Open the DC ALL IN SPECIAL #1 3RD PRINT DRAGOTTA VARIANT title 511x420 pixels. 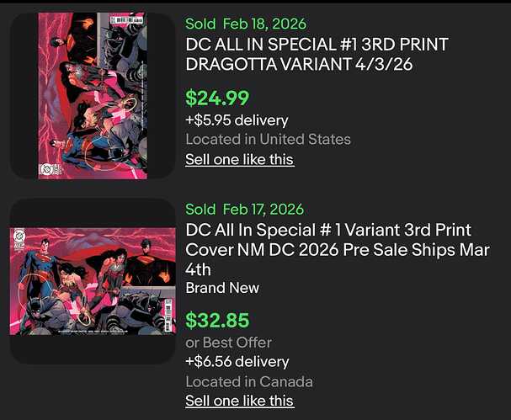point(317,54)
